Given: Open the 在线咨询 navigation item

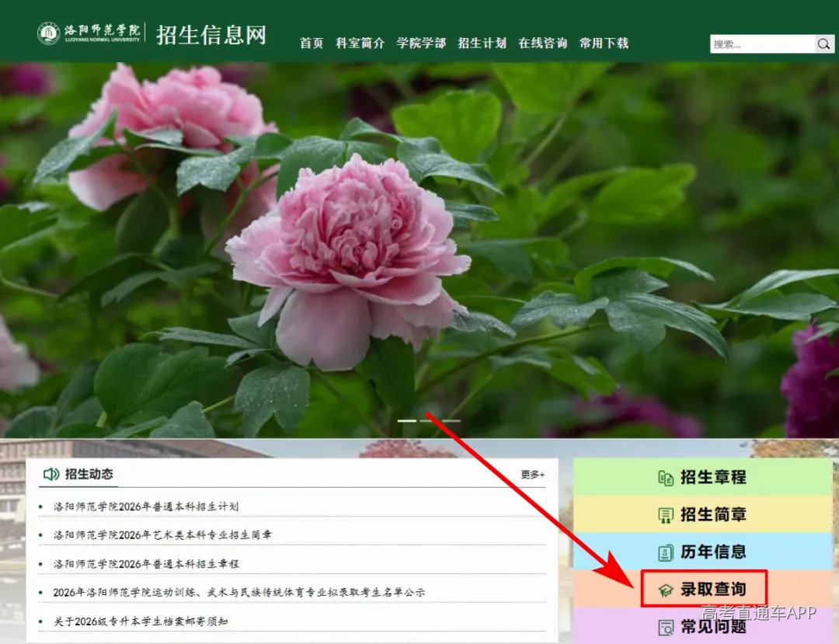Looking at the screenshot, I should [x=543, y=44].
